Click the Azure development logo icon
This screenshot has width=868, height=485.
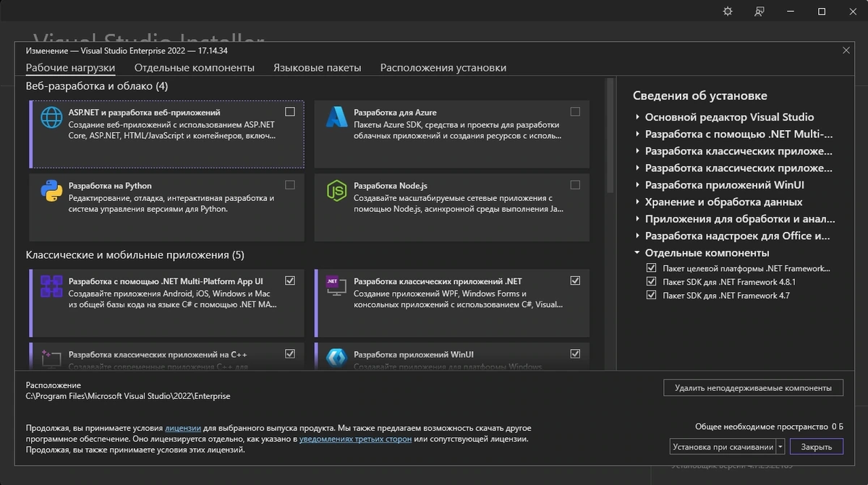pos(337,117)
